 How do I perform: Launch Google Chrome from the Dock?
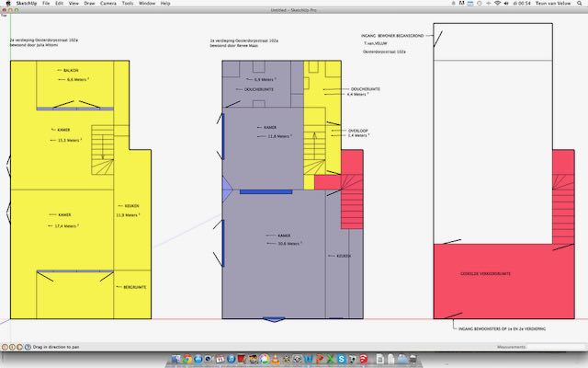click(187, 359)
